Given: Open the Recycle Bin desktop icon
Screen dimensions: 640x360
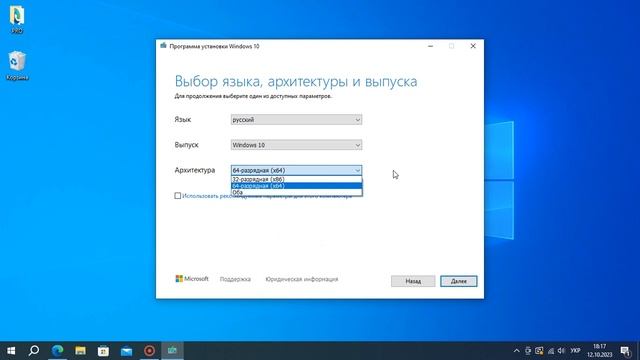Looking at the screenshot, I should pos(17,65).
